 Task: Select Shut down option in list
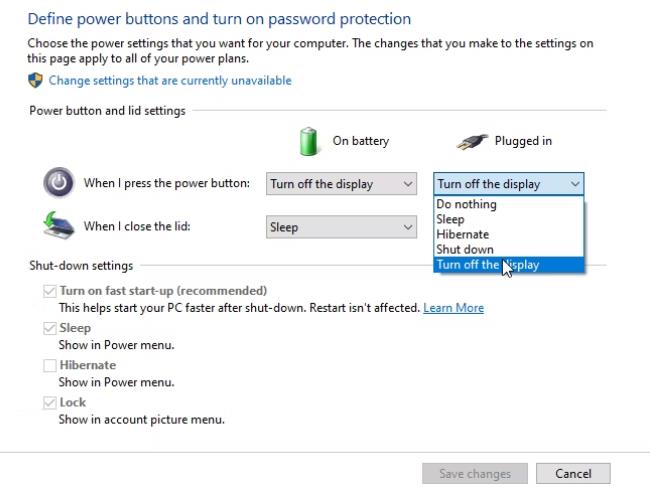[x=509, y=250]
